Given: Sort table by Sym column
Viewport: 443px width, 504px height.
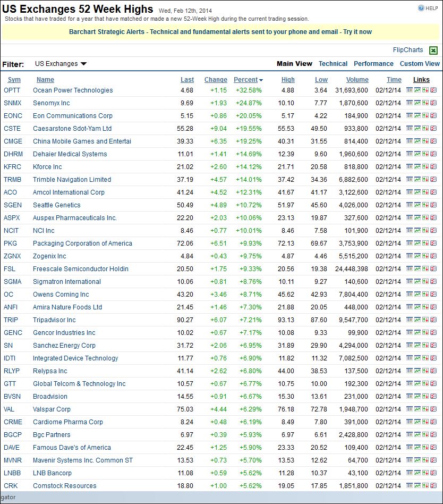Looking at the screenshot, I should point(14,80).
